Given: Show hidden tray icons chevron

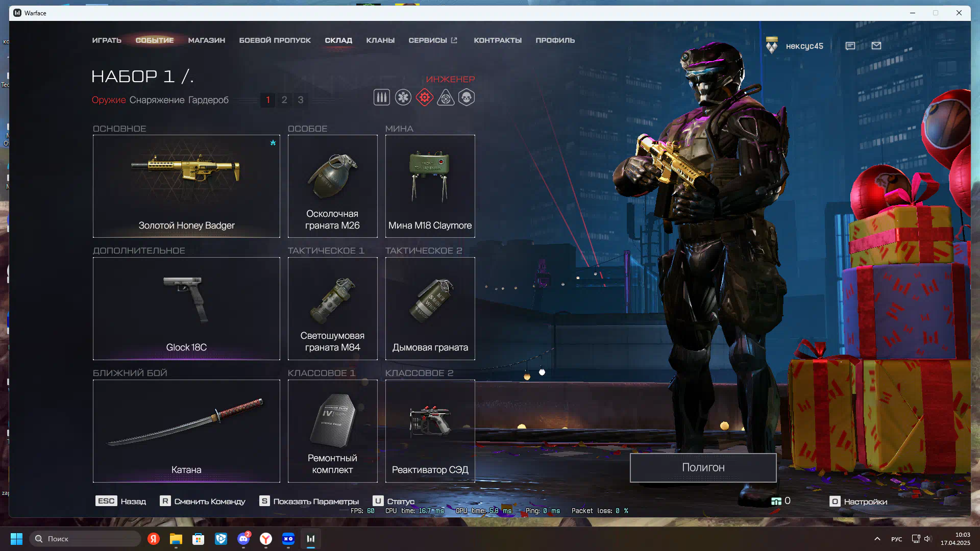Looking at the screenshot, I should [x=877, y=539].
